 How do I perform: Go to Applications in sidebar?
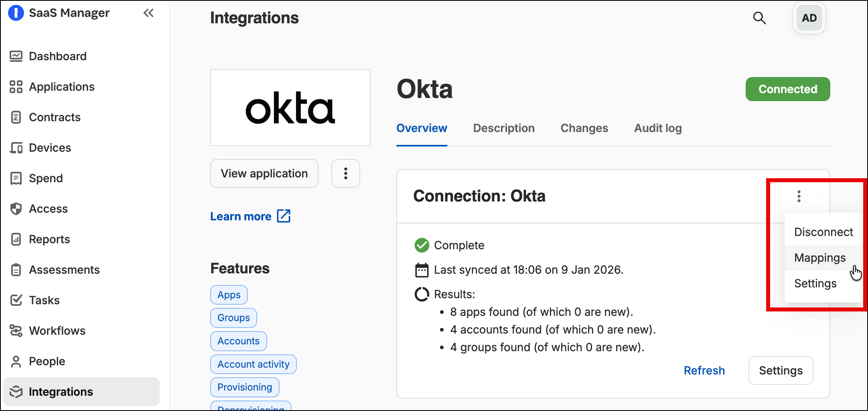pyautogui.click(x=81, y=87)
